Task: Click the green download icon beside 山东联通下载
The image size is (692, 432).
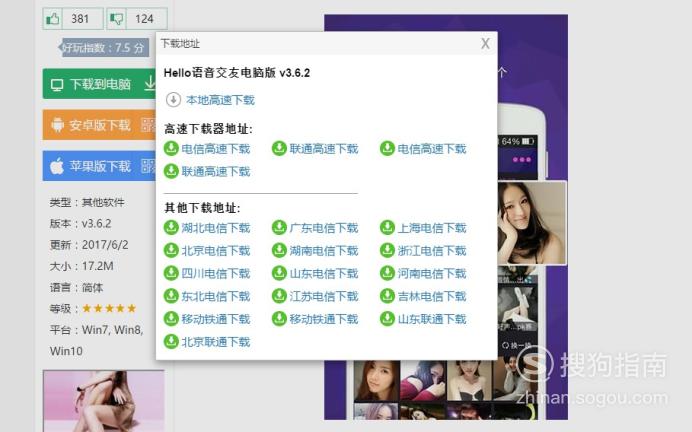Action: [x=387, y=319]
